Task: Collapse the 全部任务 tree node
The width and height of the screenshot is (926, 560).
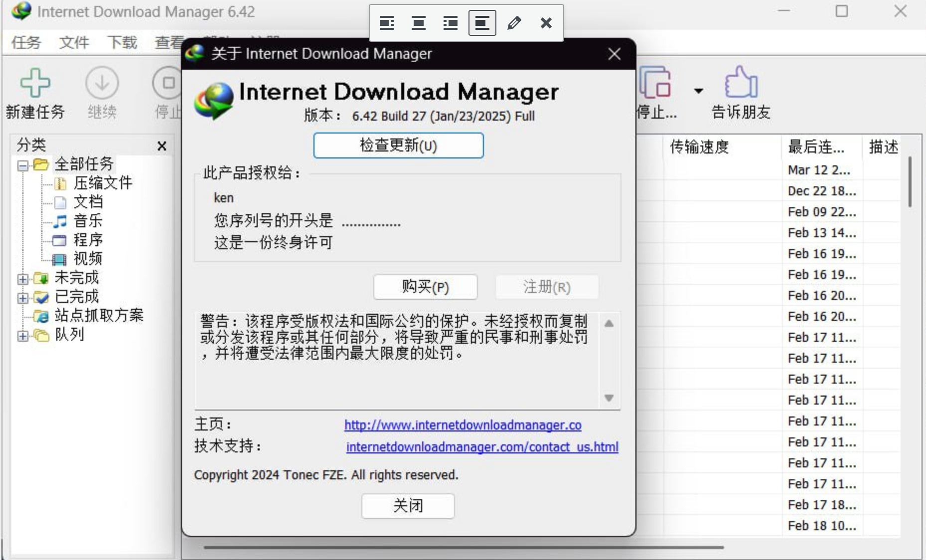Action: click(x=22, y=166)
